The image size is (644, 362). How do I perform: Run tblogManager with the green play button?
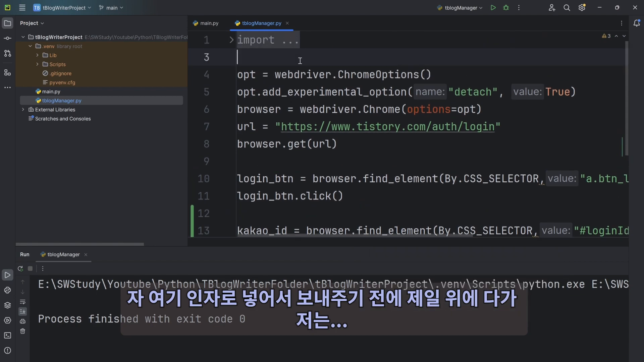point(493,7)
